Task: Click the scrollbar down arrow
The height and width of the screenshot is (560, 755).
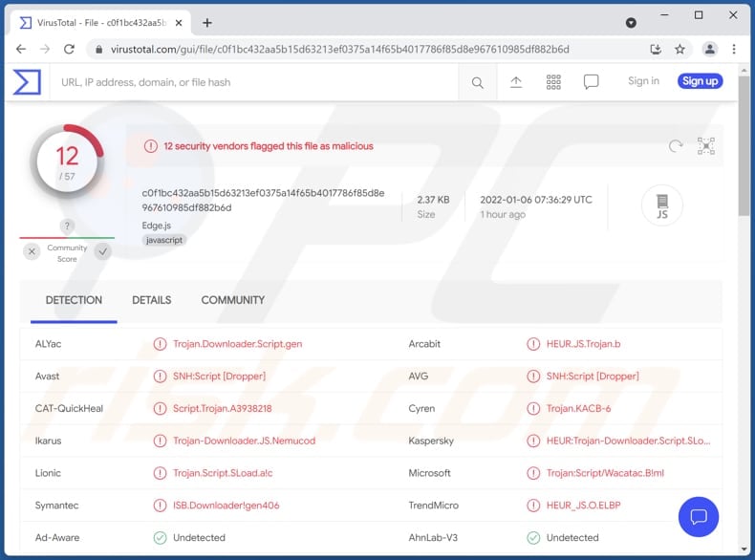Action: [x=744, y=549]
